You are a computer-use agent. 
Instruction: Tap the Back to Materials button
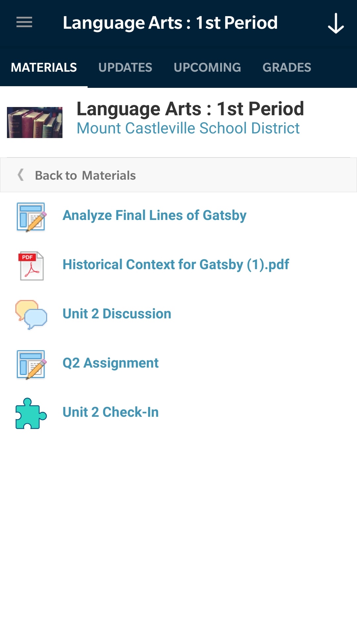point(85,175)
